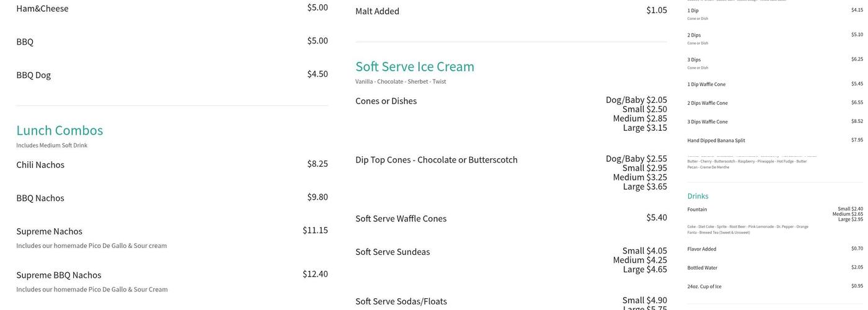Click the Soft Serve Sundeas item

392,252
